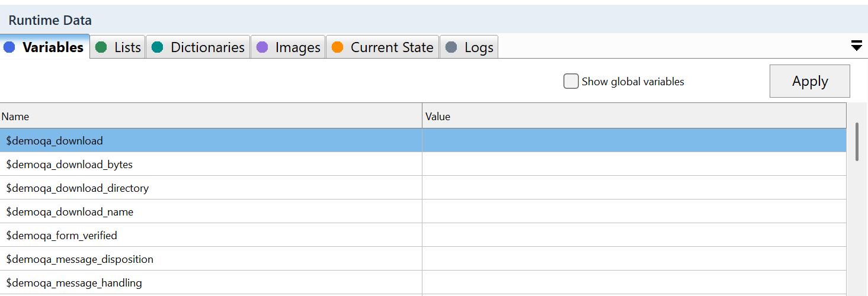Select the $demoqa_download_bytes variable
Screen dimensions: 868x296
click(211, 164)
